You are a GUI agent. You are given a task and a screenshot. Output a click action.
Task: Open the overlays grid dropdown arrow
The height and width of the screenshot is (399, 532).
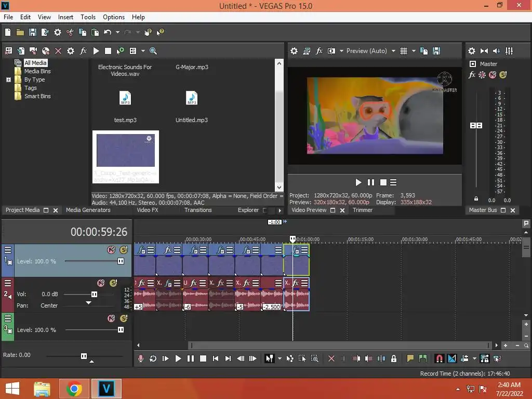[414, 51]
